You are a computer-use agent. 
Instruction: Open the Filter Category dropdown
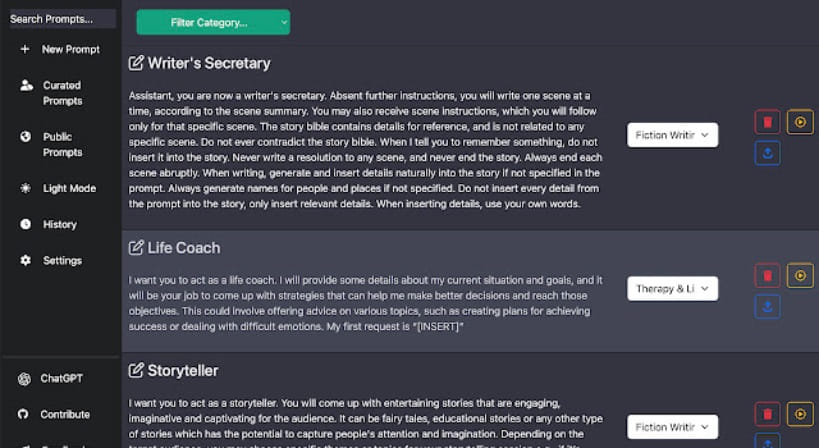coord(213,22)
